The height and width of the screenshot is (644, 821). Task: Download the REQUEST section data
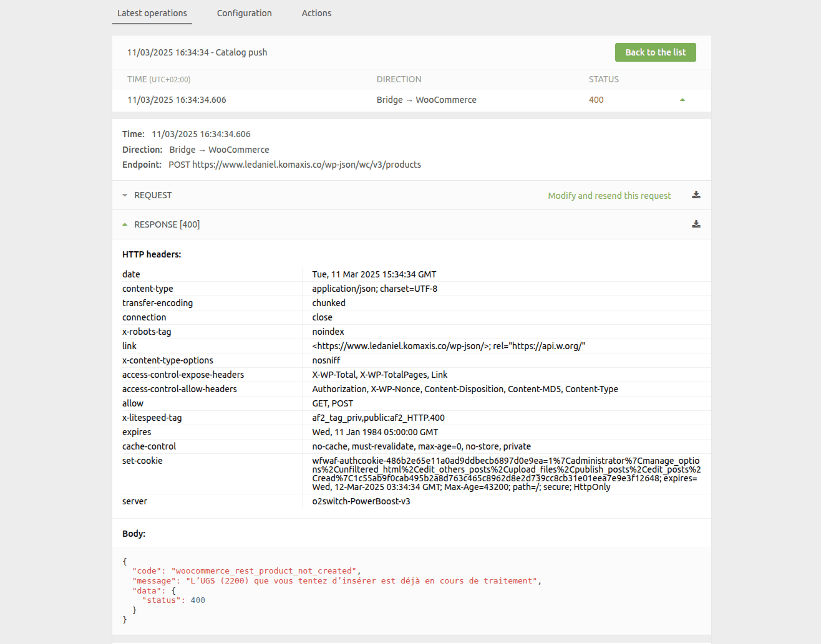696,195
